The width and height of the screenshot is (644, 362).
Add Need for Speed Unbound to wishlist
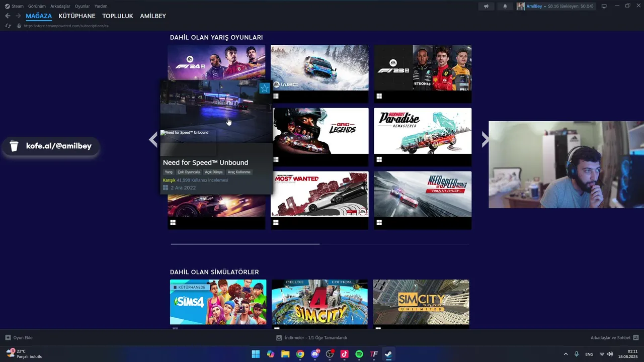(x=265, y=88)
